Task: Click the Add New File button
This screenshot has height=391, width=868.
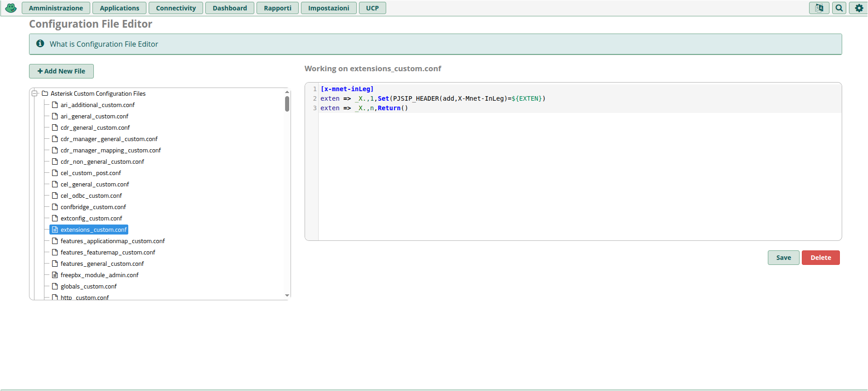Action: [61, 71]
